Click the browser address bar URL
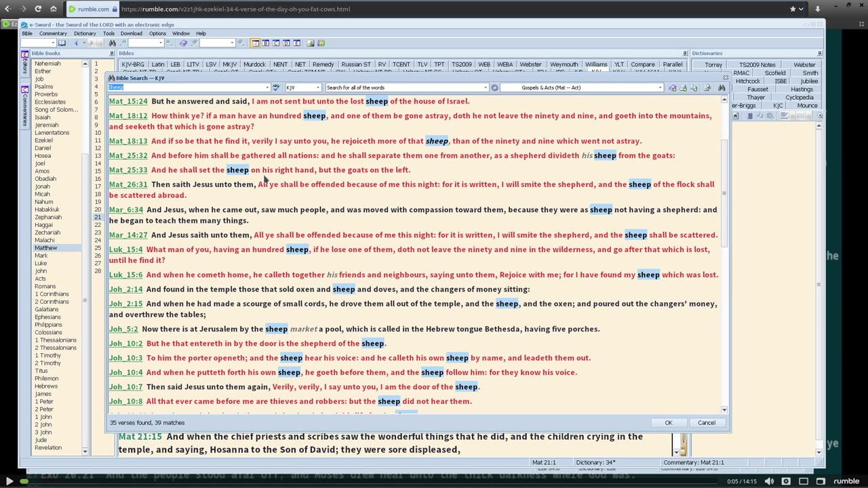 236,9
